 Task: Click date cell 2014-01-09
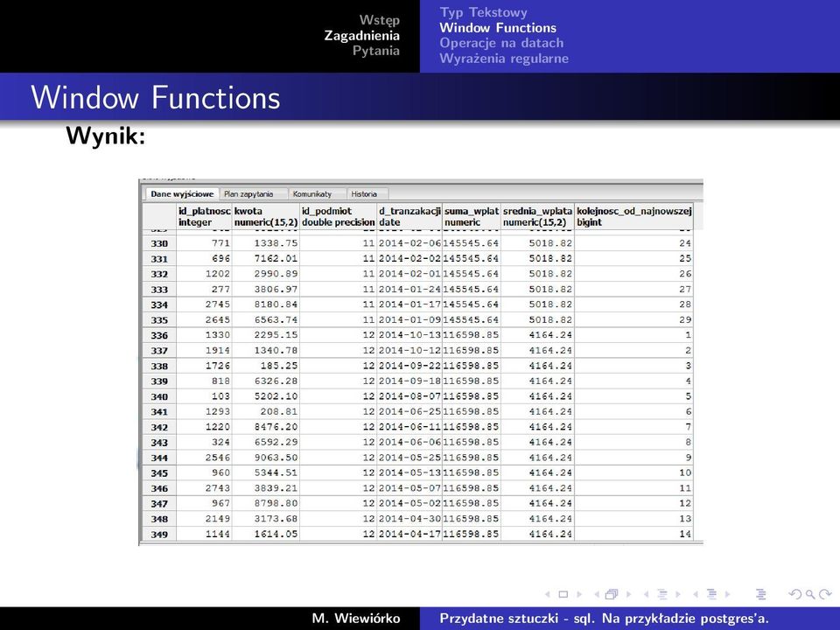[x=409, y=320]
